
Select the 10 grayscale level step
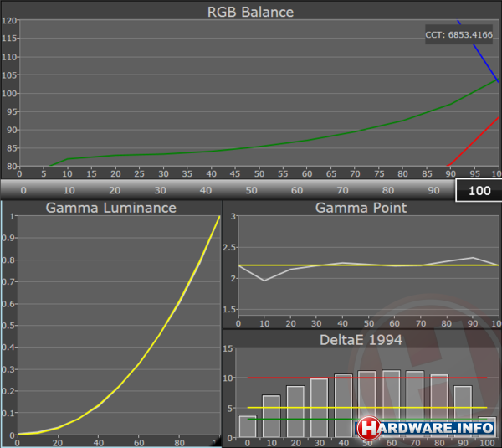coord(68,190)
